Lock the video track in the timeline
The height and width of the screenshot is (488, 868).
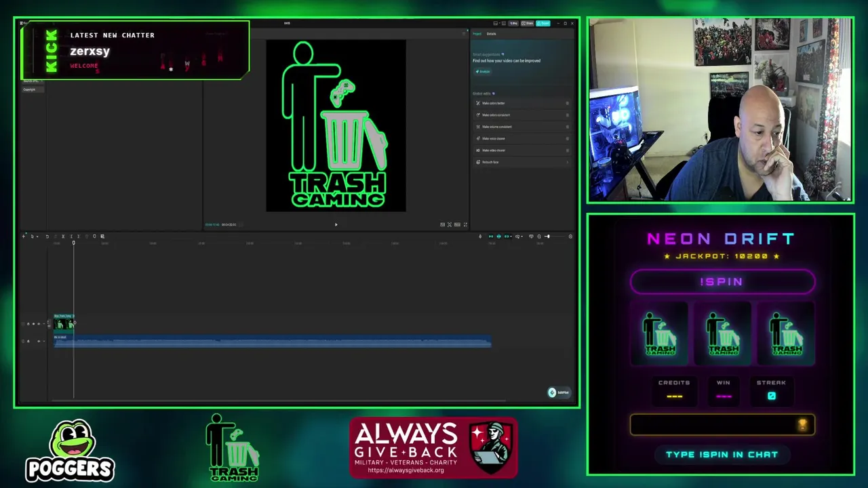click(x=28, y=324)
